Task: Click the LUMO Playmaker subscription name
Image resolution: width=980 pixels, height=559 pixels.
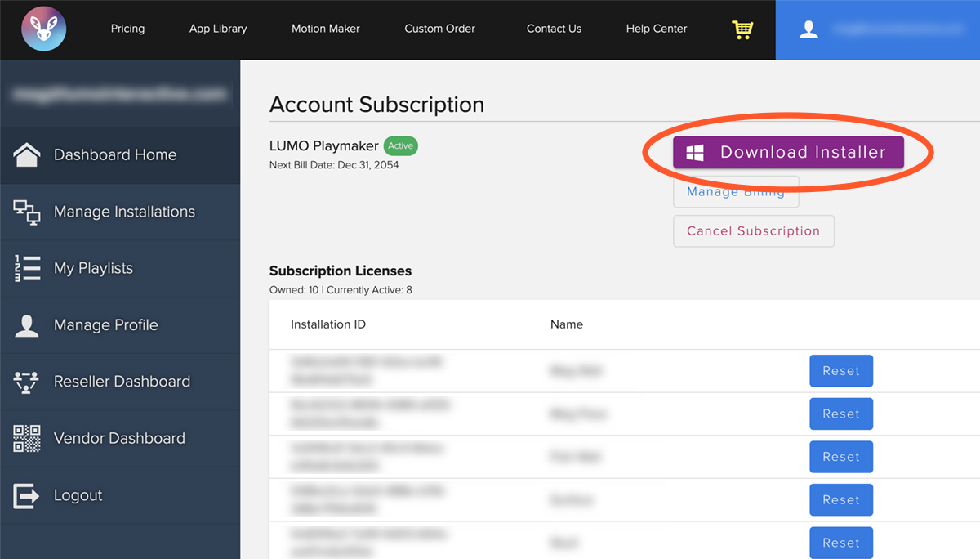Action: point(324,146)
